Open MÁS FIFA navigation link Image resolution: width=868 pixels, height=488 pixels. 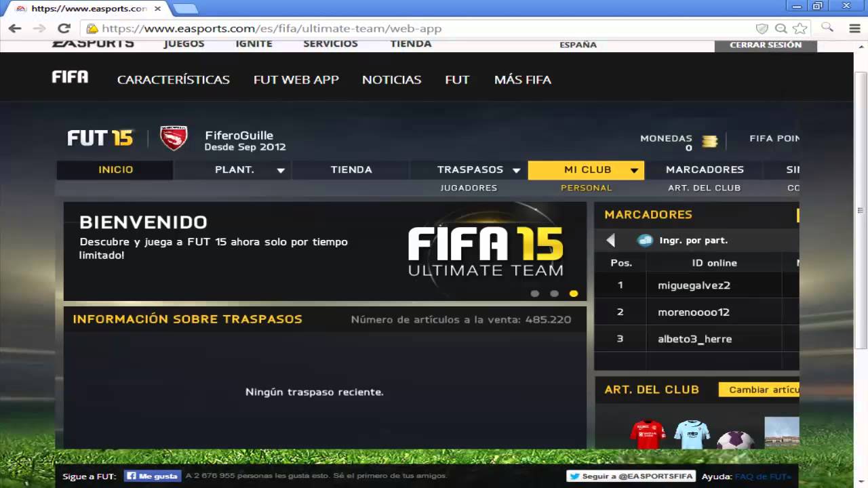(x=523, y=79)
